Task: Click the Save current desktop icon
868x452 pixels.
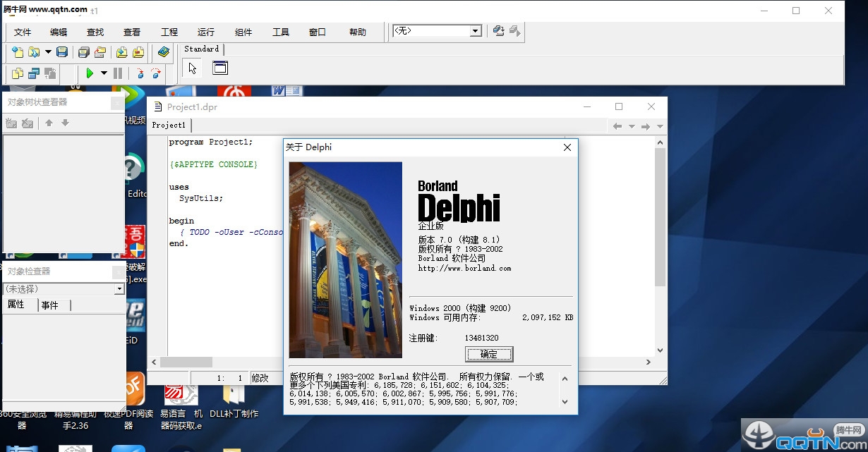Action: (499, 31)
